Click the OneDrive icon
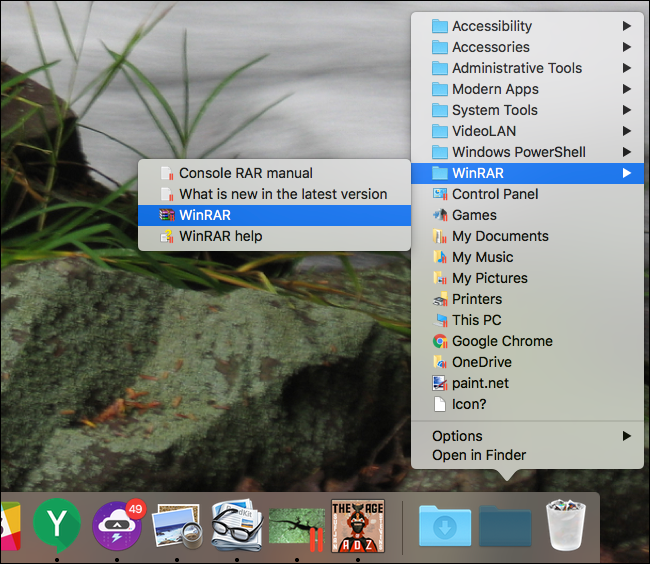Viewport: 650px width, 564px height. tap(440, 362)
